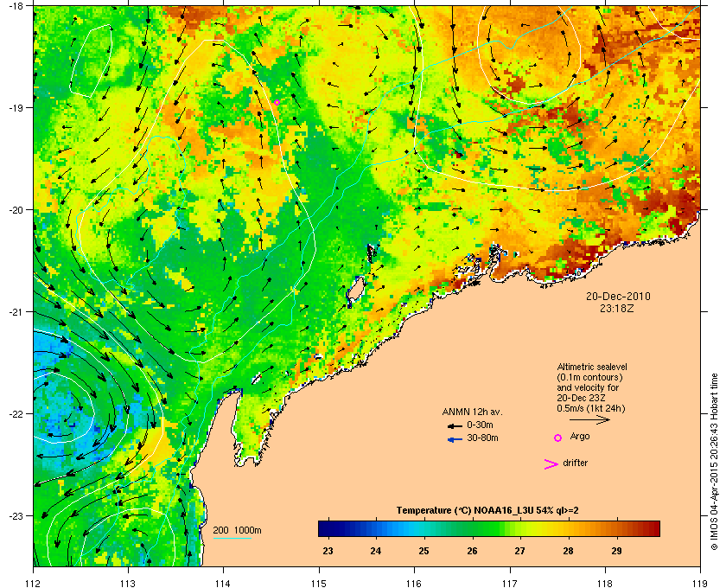Click the 'Altimetric sealevel' legend text
This screenshot has height=588, width=726.
pos(592,367)
